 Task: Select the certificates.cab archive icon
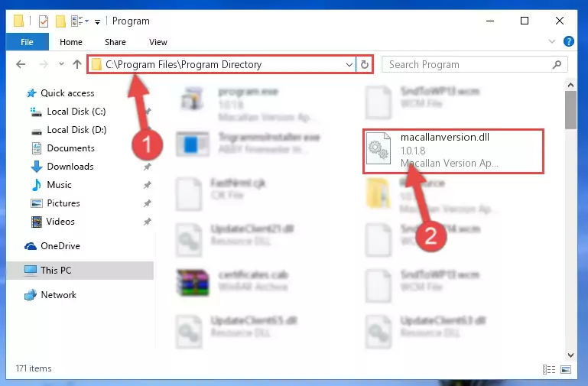(x=193, y=282)
